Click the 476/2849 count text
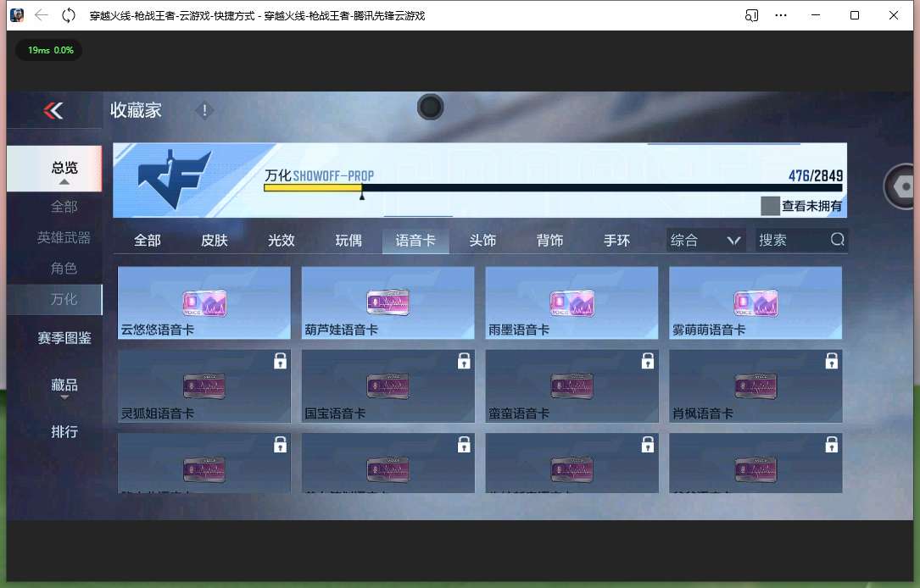Screen dimensions: 920x588 point(816,175)
